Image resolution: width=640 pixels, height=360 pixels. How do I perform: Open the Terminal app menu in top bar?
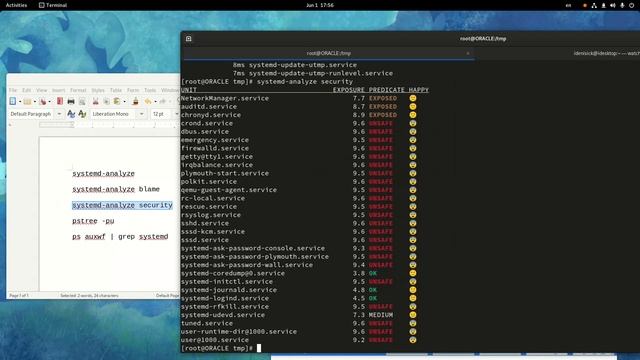53,5
